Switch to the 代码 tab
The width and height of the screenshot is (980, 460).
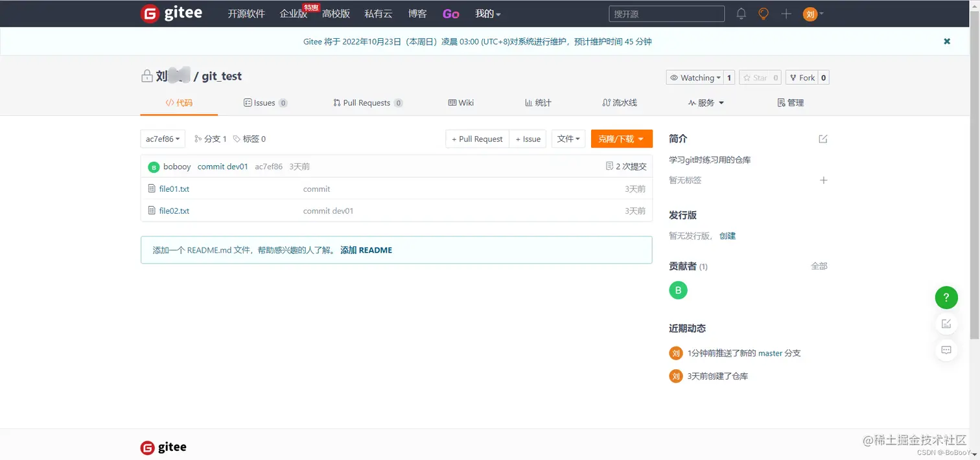[179, 102]
